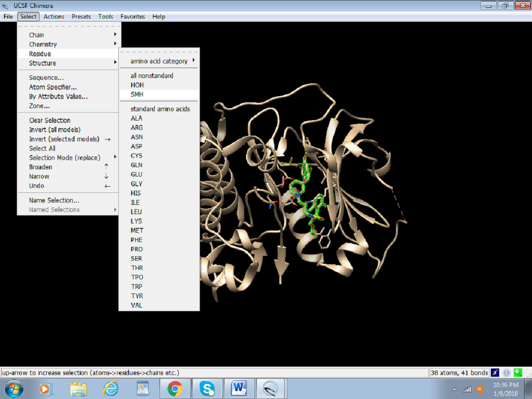This screenshot has width=532, height=399.
Task: Open Internet Explorer taskbar icon
Action: point(111,389)
